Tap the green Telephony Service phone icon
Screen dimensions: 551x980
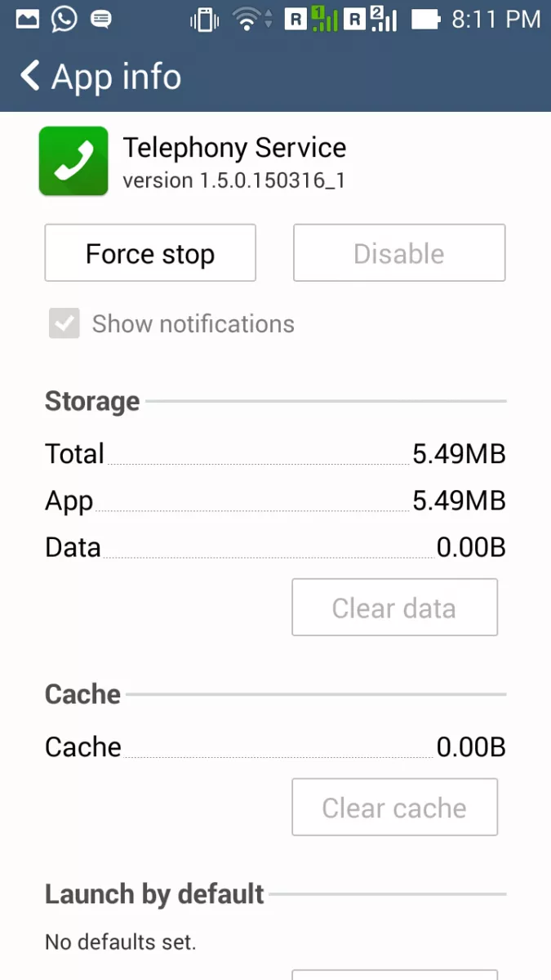[73, 161]
